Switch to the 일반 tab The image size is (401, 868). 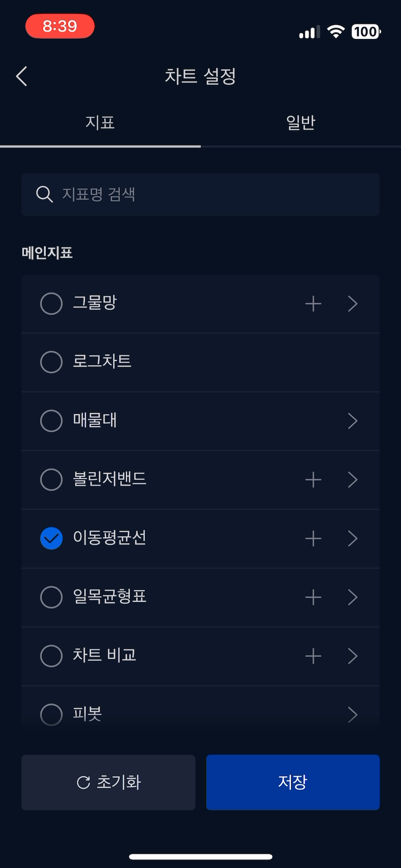click(x=301, y=123)
